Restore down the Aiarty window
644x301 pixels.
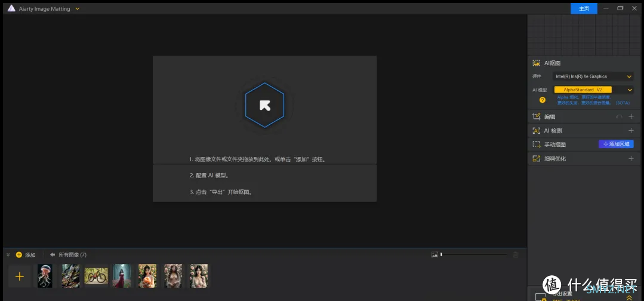620,8
